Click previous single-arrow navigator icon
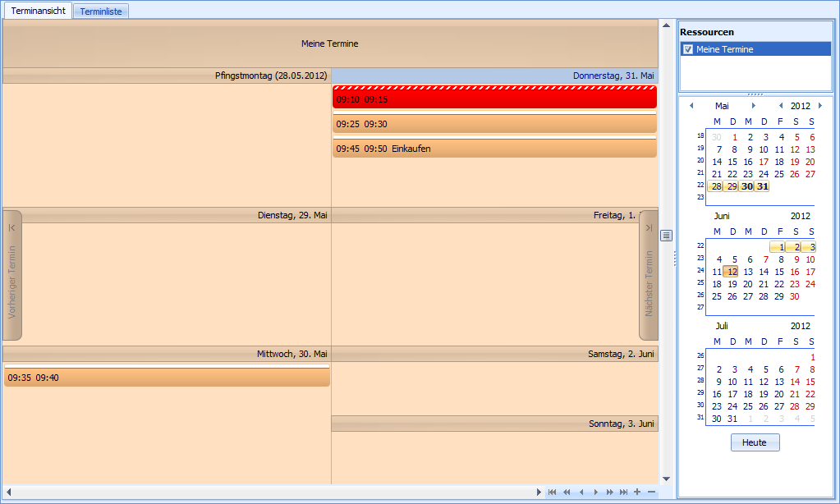 click(x=581, y=492)
